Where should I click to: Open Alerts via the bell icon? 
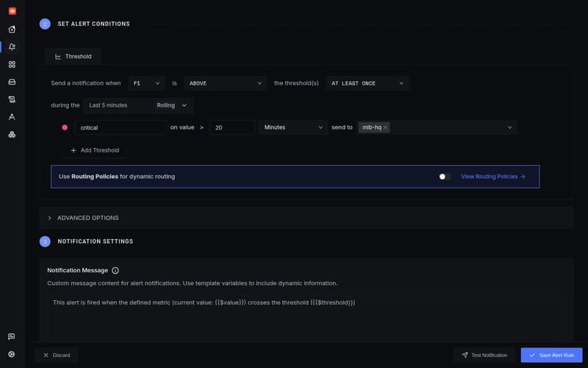12,46
